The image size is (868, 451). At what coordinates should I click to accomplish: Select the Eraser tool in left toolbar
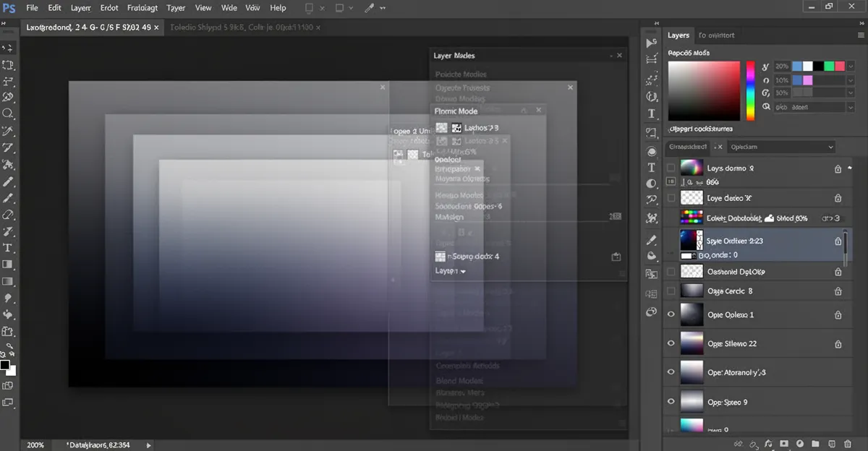8,215
